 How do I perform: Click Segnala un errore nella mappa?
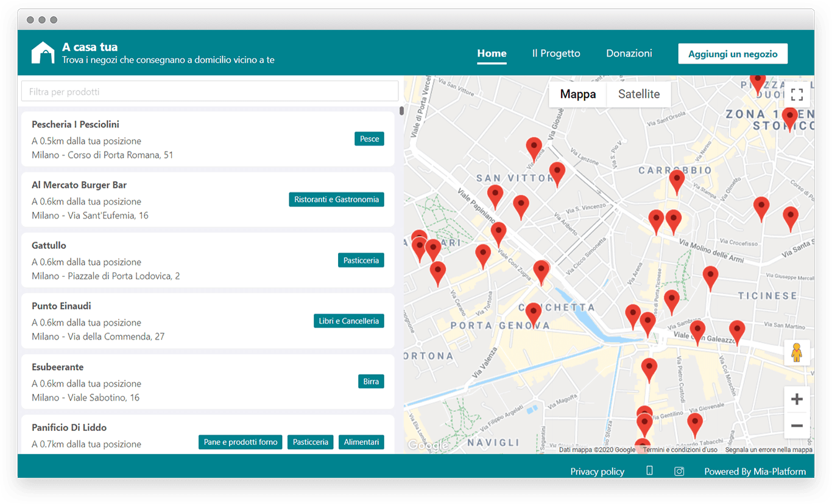769,450
